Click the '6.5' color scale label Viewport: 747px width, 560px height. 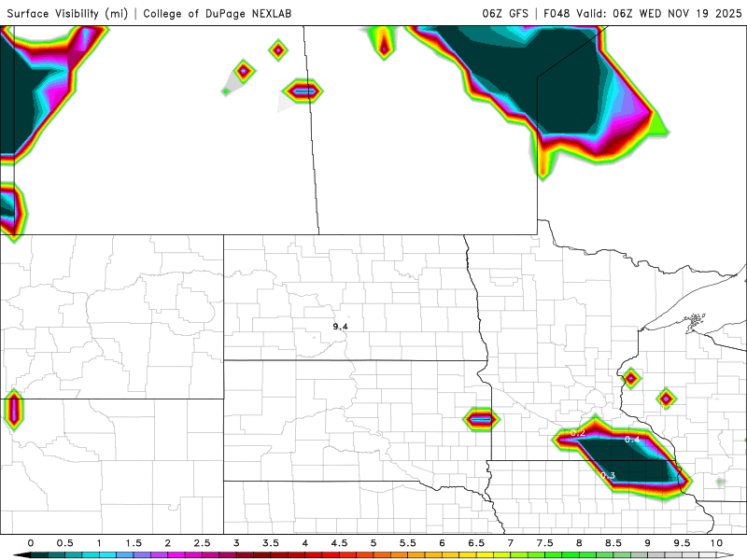(x=476, y=543)
